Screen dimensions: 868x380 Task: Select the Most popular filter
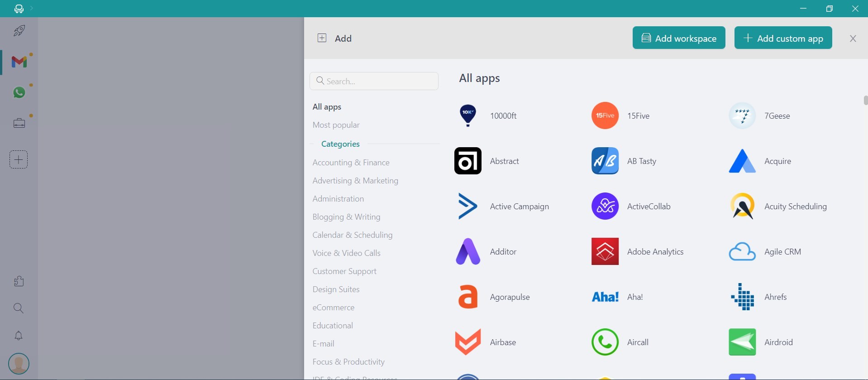point(336,125)
